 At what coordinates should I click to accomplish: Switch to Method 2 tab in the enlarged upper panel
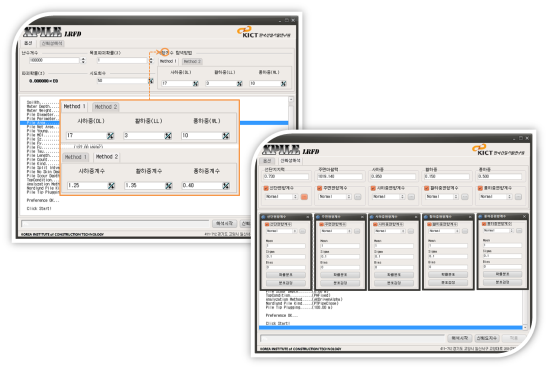click(106, 107)
